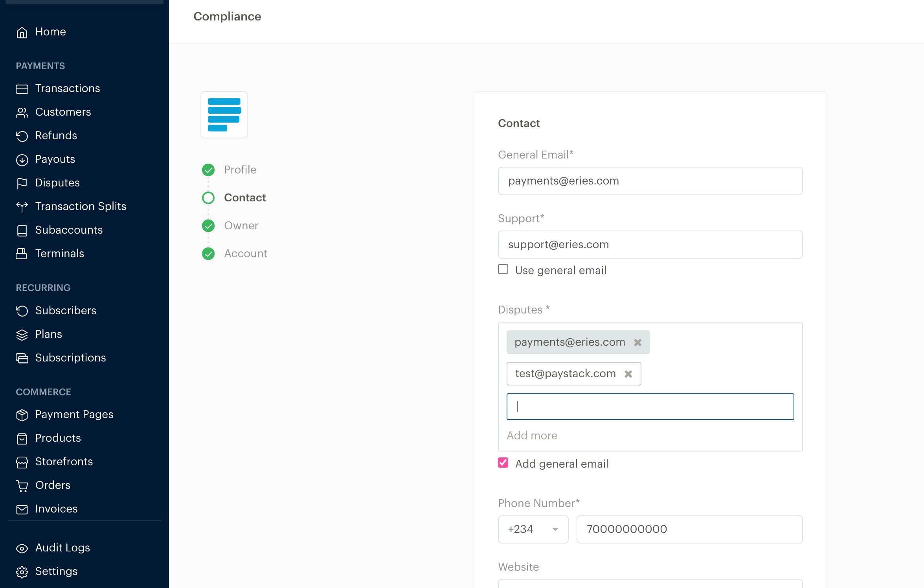
Task: Remove payments@eries.com disputes tag
Action: (638, 342)
